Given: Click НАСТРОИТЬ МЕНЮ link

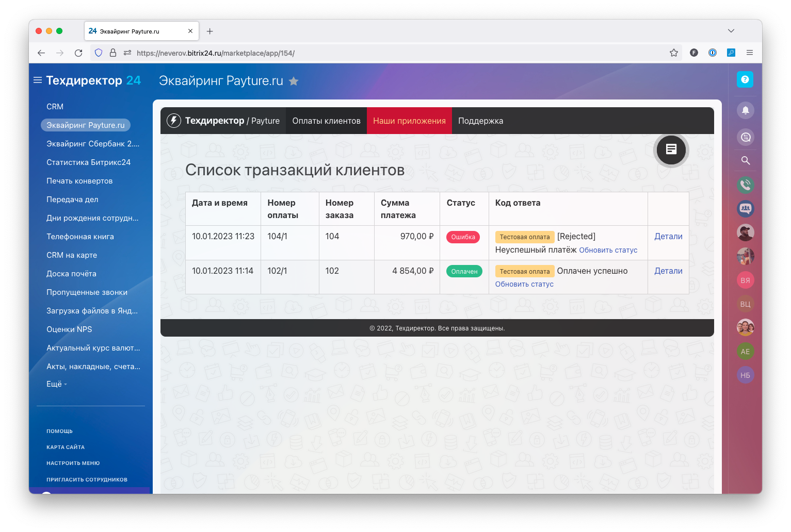Looking at the screenshot, I should click(73, 463).
